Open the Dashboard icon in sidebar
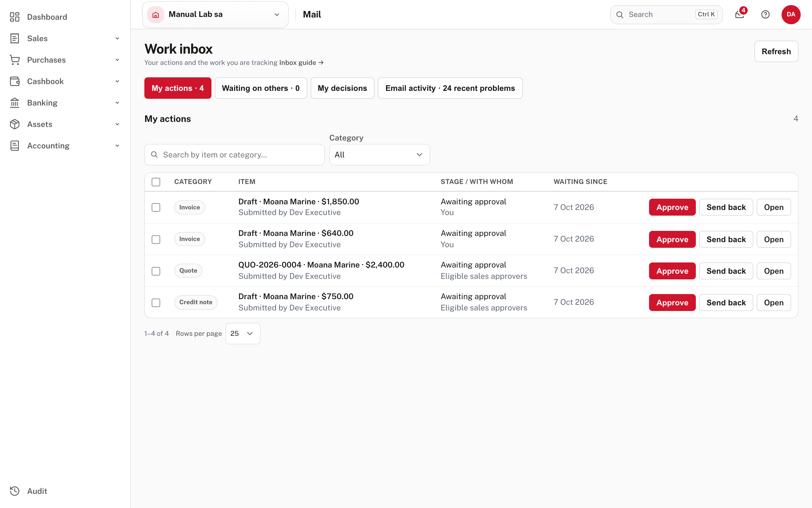Viewport: 812px width, 508px height. point(14,17)
